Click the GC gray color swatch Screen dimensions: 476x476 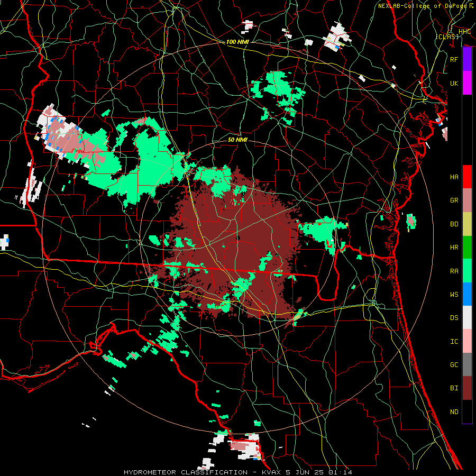point(467,364)
